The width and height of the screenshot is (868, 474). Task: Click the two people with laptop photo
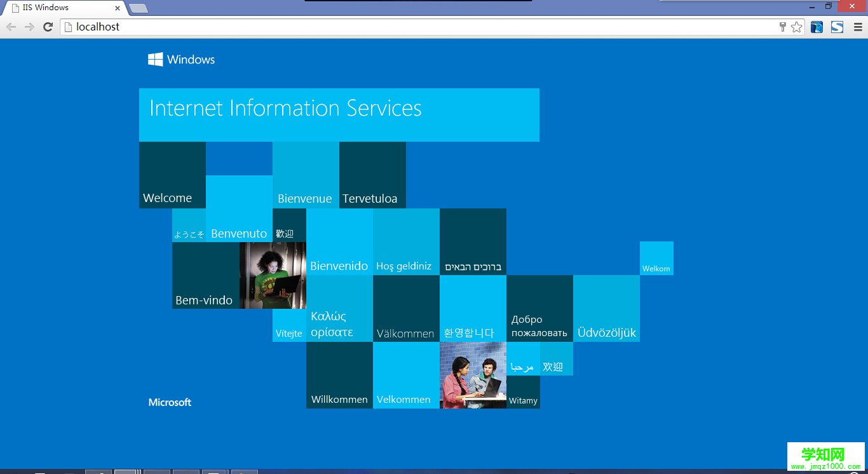pos(473,375)
